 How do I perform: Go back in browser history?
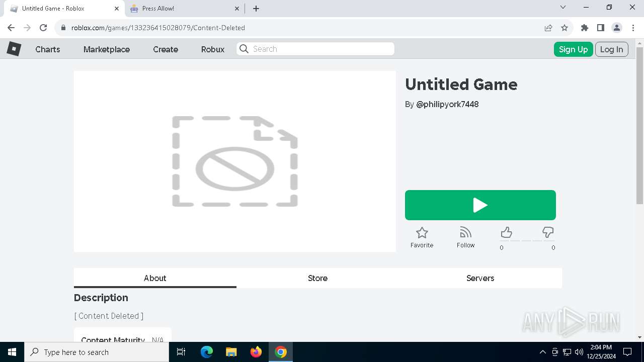pos(11,28)
